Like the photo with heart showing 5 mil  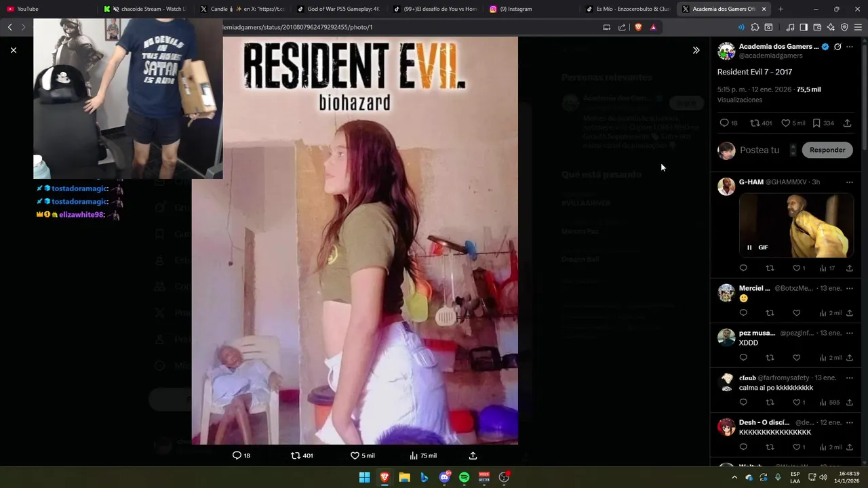[x=355, y=455]
